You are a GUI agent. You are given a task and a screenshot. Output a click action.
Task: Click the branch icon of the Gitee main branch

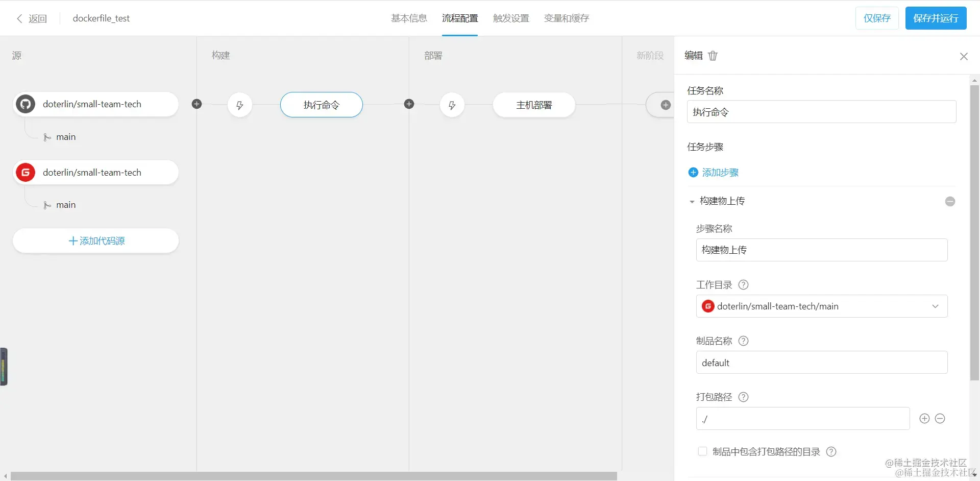point(47,205)
